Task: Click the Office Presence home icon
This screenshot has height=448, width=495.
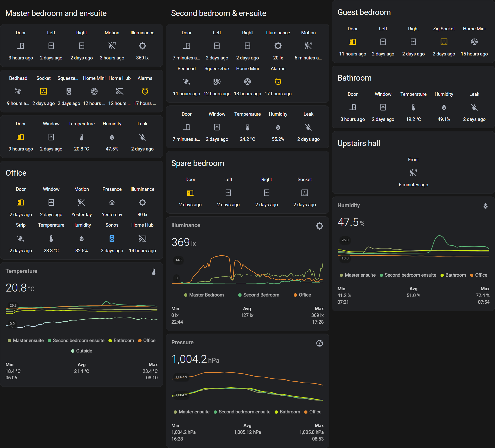Action: 112,202
